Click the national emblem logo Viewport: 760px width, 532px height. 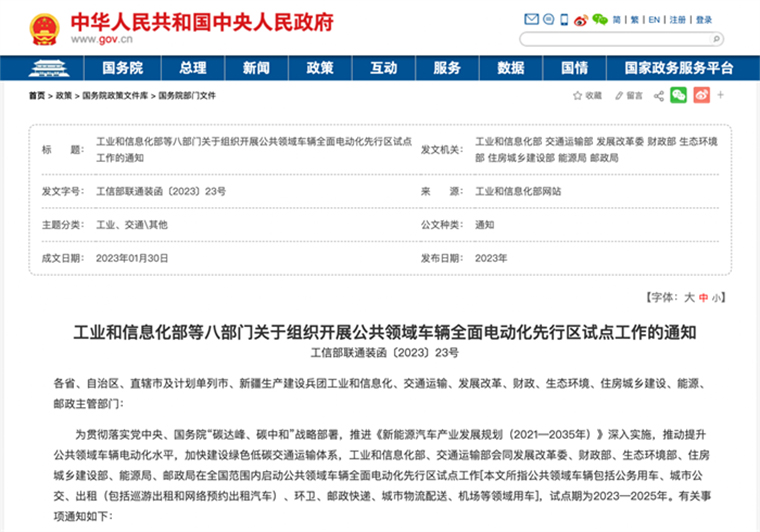pyautogui.click(x=43, y=29)
